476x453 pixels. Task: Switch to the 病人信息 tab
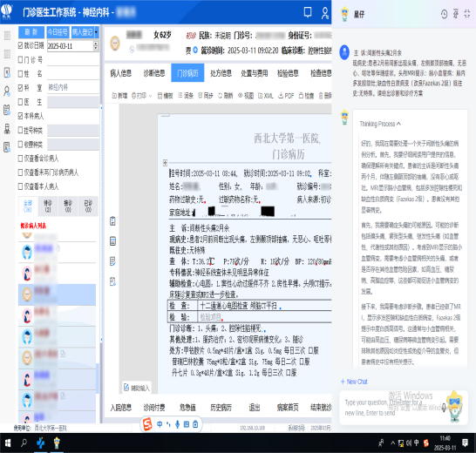121,73
